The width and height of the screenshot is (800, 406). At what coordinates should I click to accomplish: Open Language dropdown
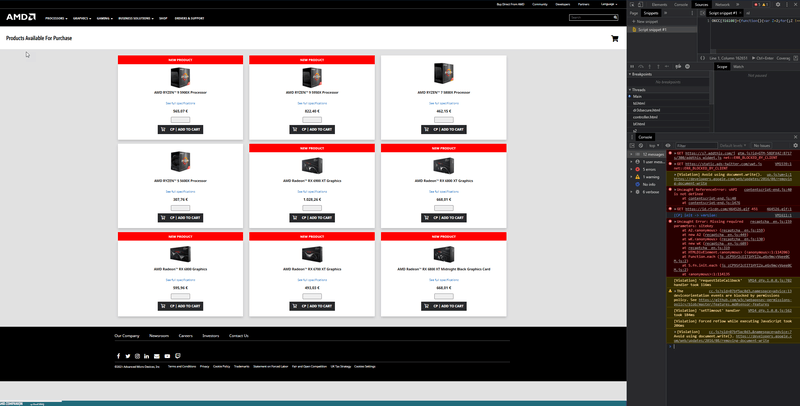(x=609, y=4)
